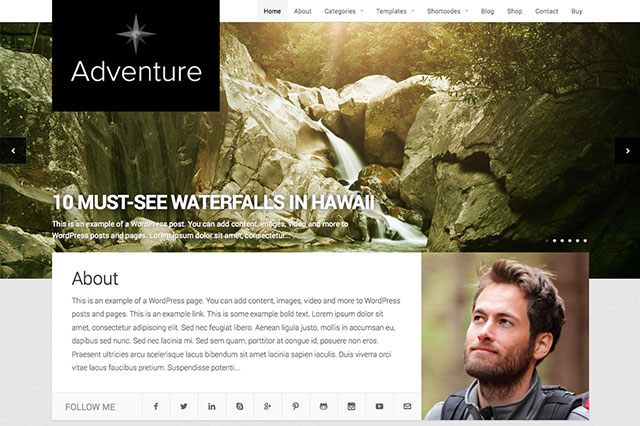Open the Blog menu item

click(487, 11)
